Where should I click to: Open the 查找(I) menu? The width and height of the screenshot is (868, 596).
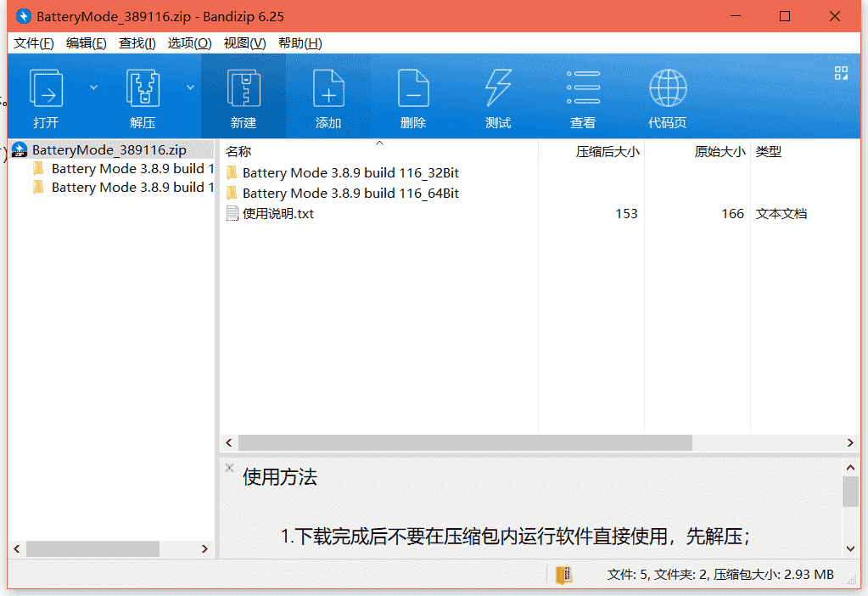point(137,43)
